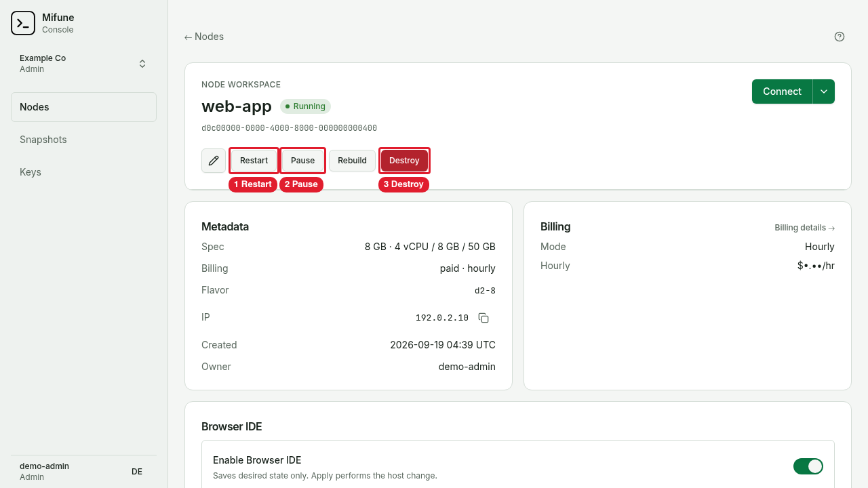Toggle the Enable Browser IDE switch
The image size is (868, 488).
coord(808,466)
